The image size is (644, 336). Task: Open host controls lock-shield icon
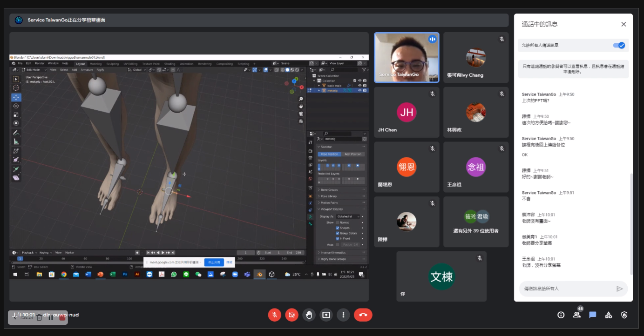click(x=624, y=315)
